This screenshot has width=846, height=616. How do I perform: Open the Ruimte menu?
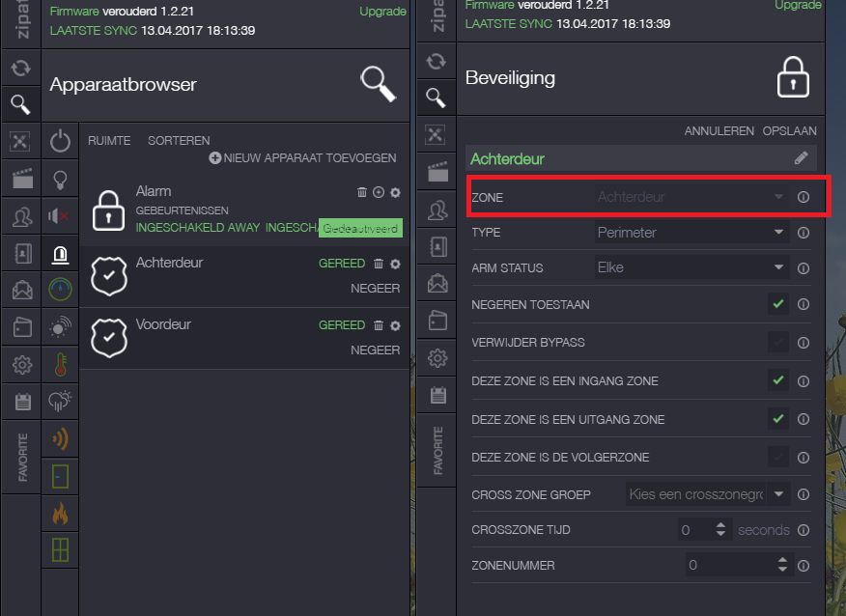coord(109,141)
